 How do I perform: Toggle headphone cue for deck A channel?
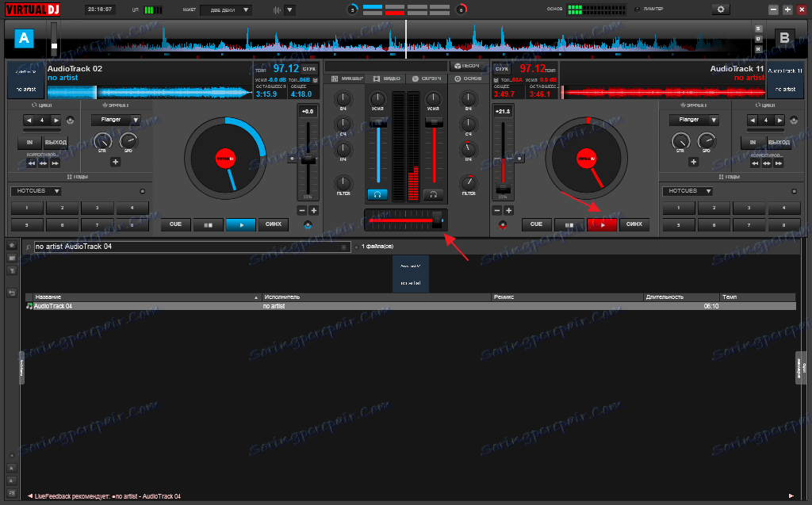tap(377, 194)
